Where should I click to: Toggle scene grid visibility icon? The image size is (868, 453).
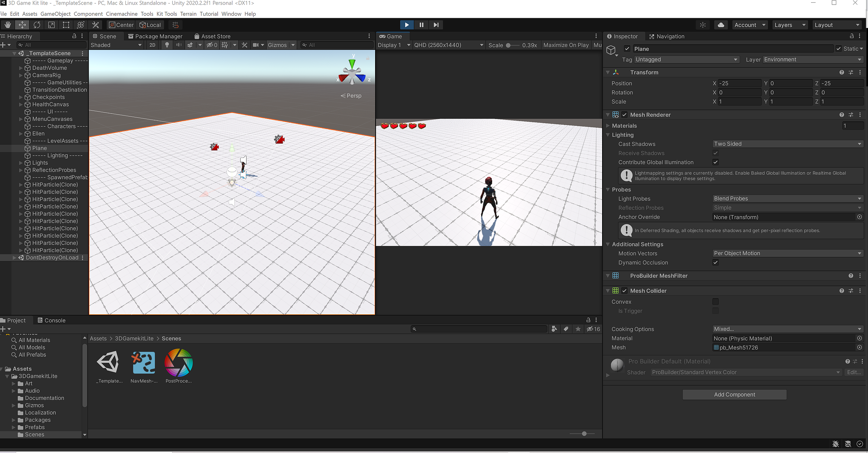tap(225, 45)
